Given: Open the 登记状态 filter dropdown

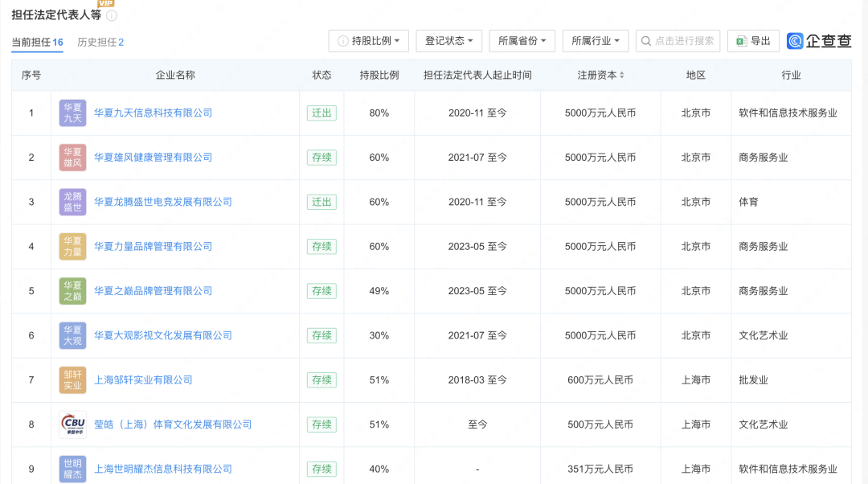Looking at the screenshot, I should click(x=449, y=41).
